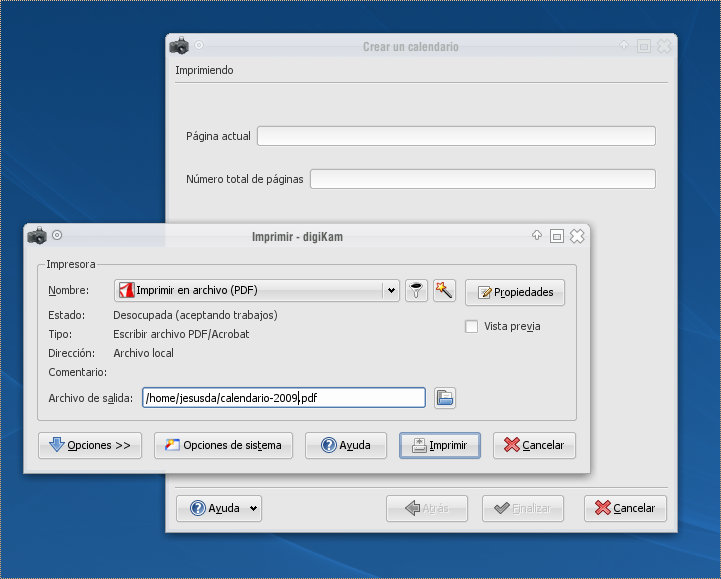This screenshot has width=721, height=579.
Task: Maximize the Imprimir - digiKam window
Action: click(x=556, y=236)
